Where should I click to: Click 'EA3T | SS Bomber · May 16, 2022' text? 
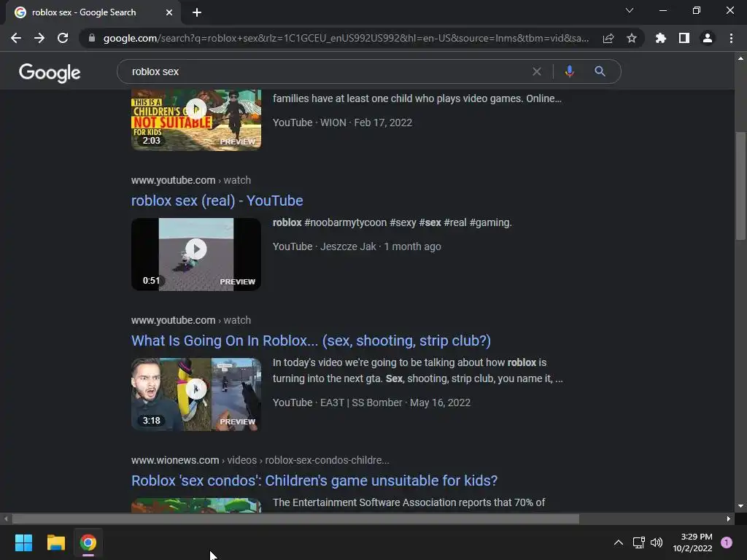[395, 402]
